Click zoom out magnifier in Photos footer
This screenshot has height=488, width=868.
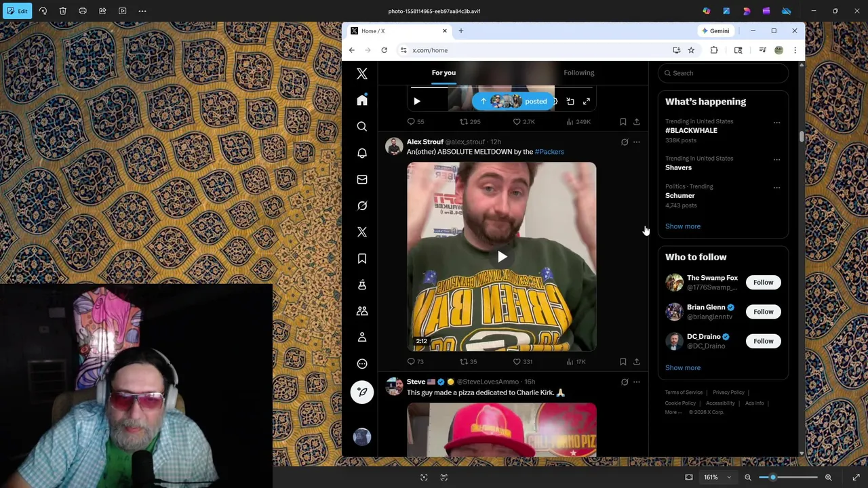[748, 477]
